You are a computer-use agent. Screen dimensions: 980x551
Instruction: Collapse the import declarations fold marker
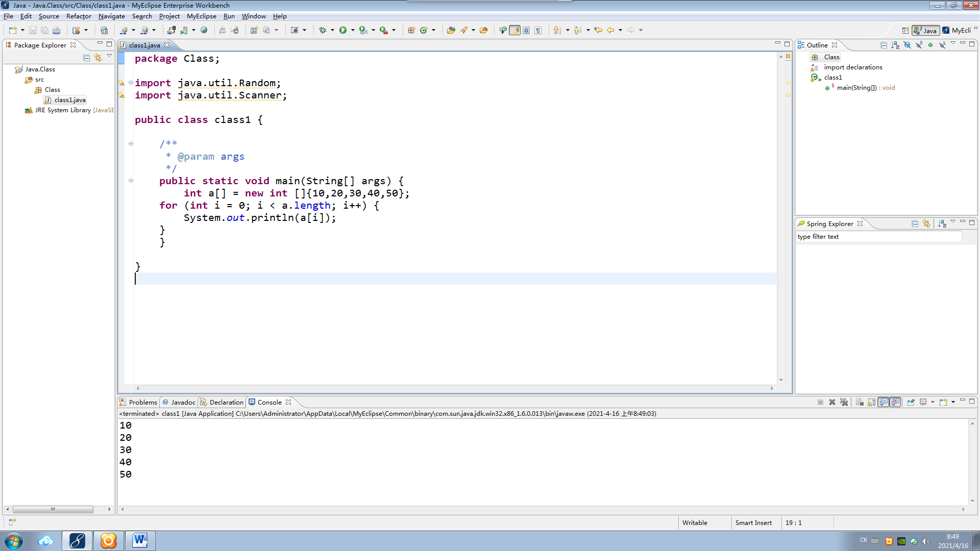point(131,83)
